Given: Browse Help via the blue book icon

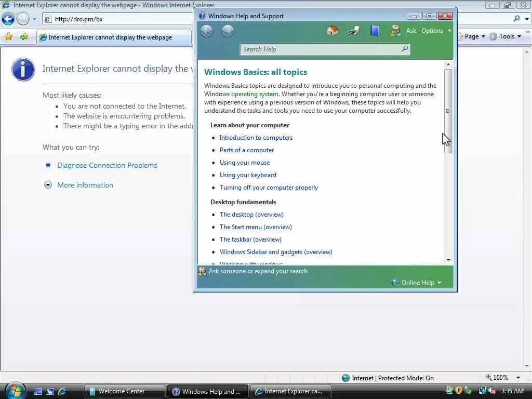Looking at the screenshot, I should coord(375,31).
